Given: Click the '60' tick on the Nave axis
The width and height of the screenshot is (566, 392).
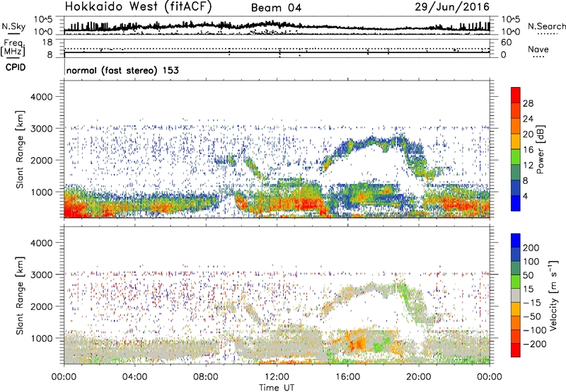Looking at the screenshot, I should 507,42.
